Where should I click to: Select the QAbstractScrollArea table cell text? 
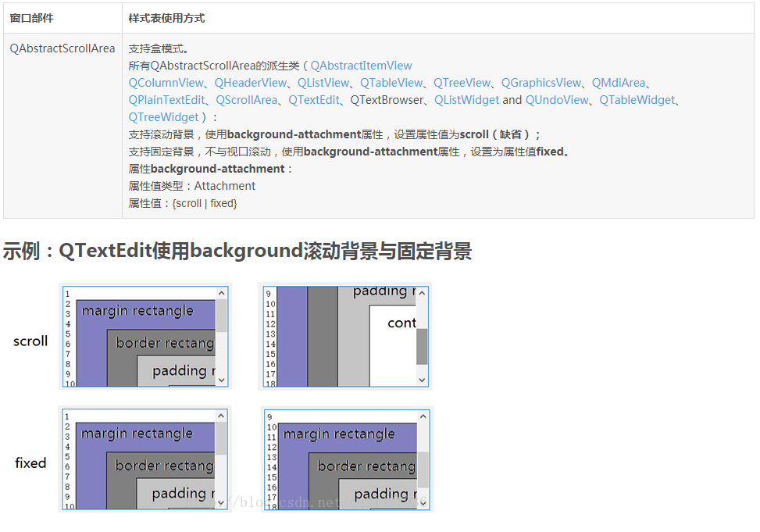[x=62, y=48]
